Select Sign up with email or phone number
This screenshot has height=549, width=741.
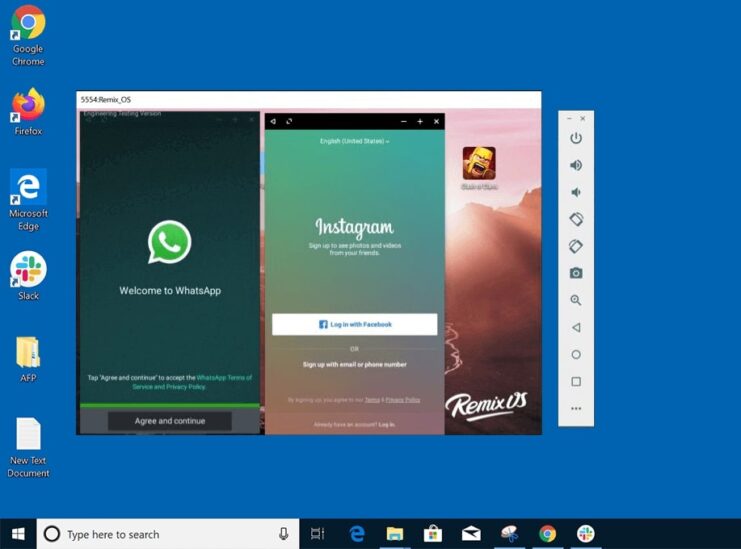354,364
